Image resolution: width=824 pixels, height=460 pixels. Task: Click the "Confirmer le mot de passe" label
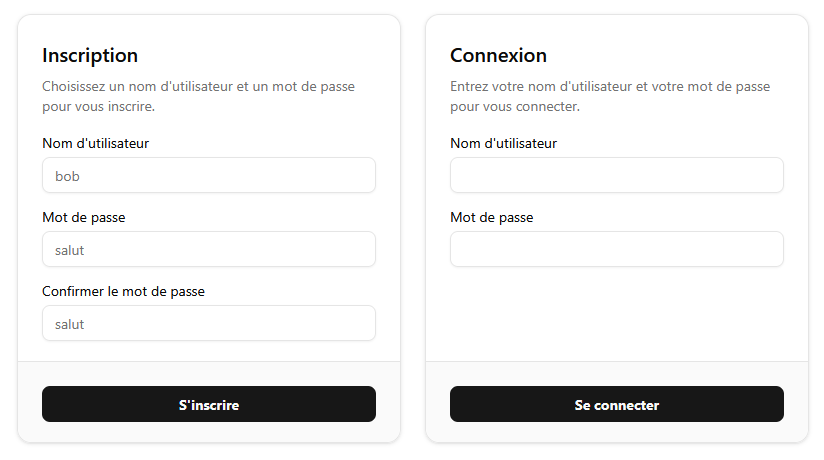tap(123, 291)
